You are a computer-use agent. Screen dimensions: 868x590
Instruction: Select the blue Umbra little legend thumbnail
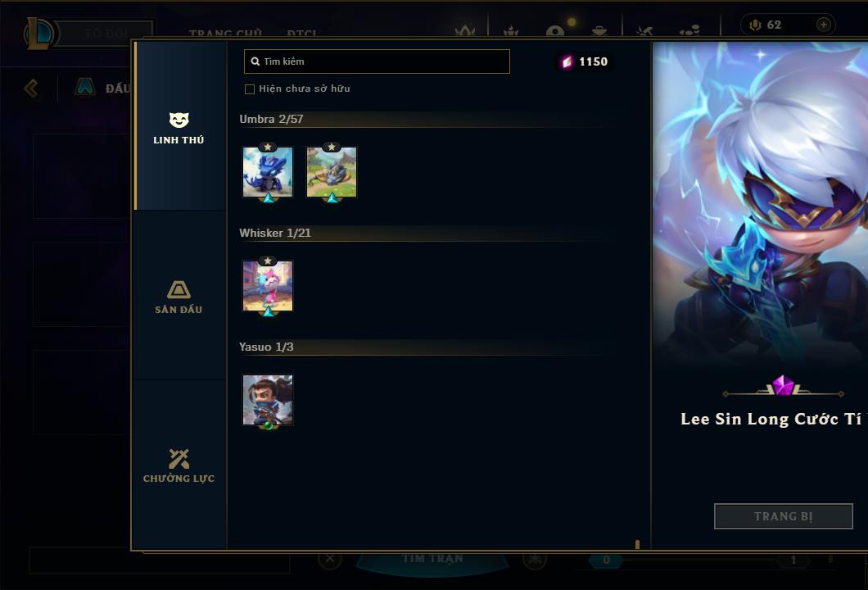pos(268,172)
